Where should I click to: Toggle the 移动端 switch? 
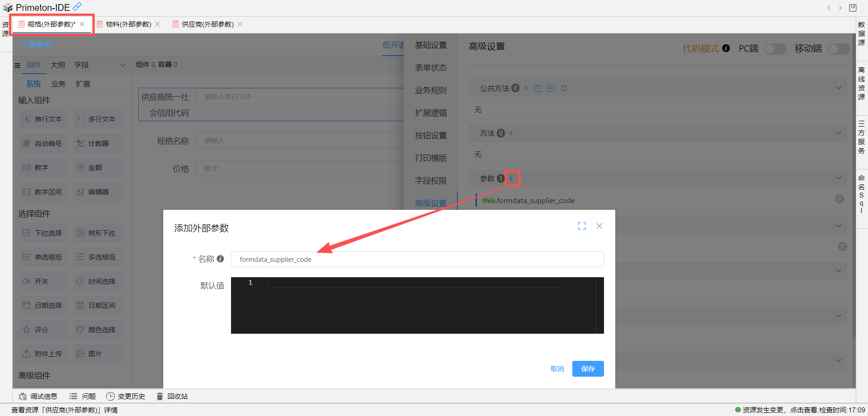point(838,49)
